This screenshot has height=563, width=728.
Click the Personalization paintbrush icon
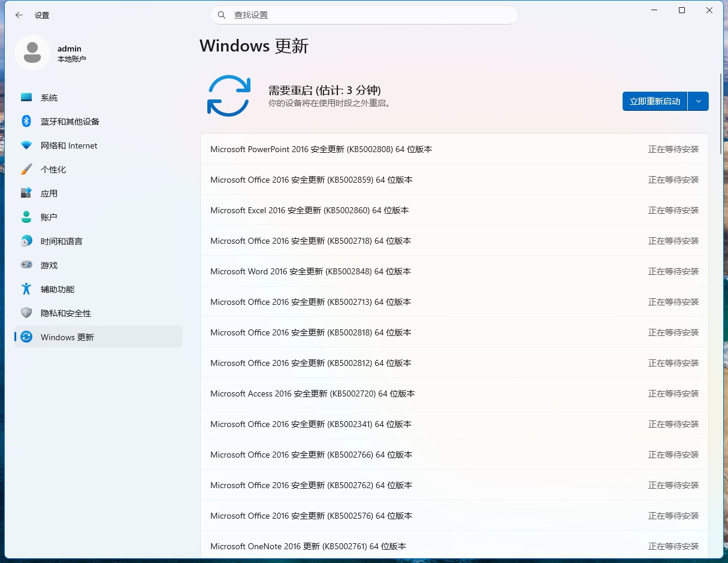(x=26, y=169)
